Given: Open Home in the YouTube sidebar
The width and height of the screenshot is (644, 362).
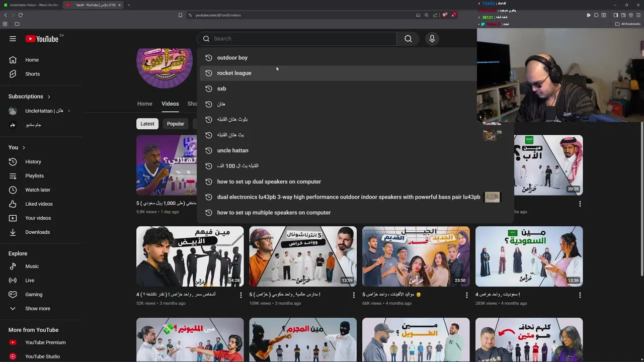Looking at the screenshot, I should [x=32, y=60].
